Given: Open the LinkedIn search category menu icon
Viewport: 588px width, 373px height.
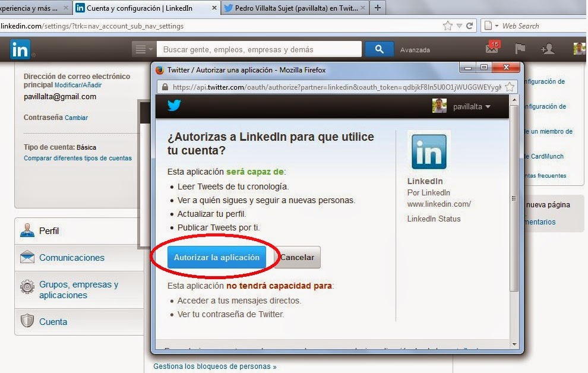Looking at the screenshot, I should [x=144, y=49].
